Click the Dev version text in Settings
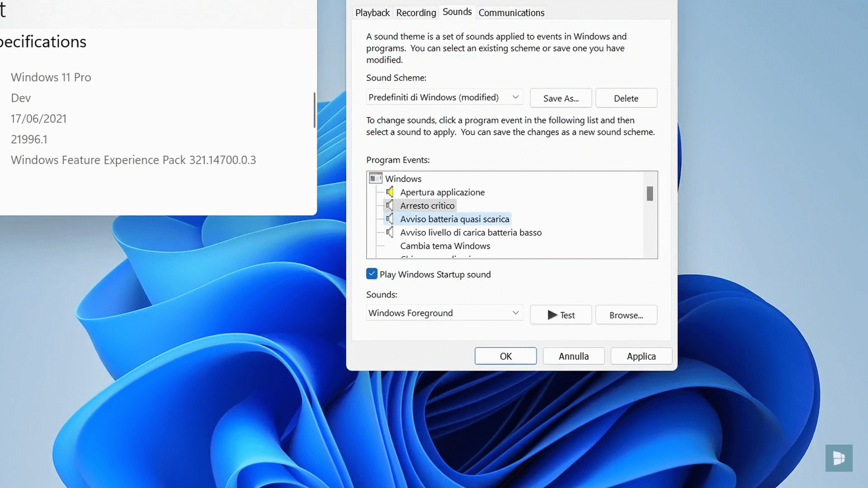Viewport: 868px width, 488px height. coord(21,98)
